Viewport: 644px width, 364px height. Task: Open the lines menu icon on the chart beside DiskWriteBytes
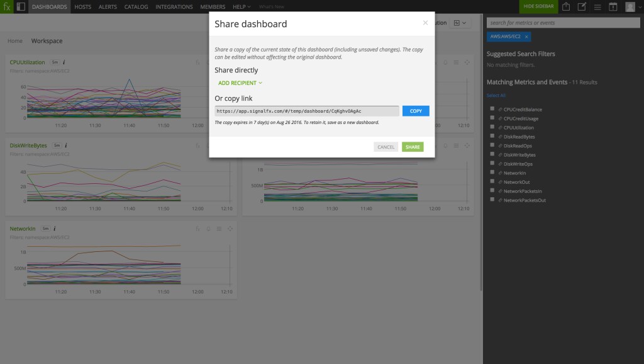click(x=456, y=145)
